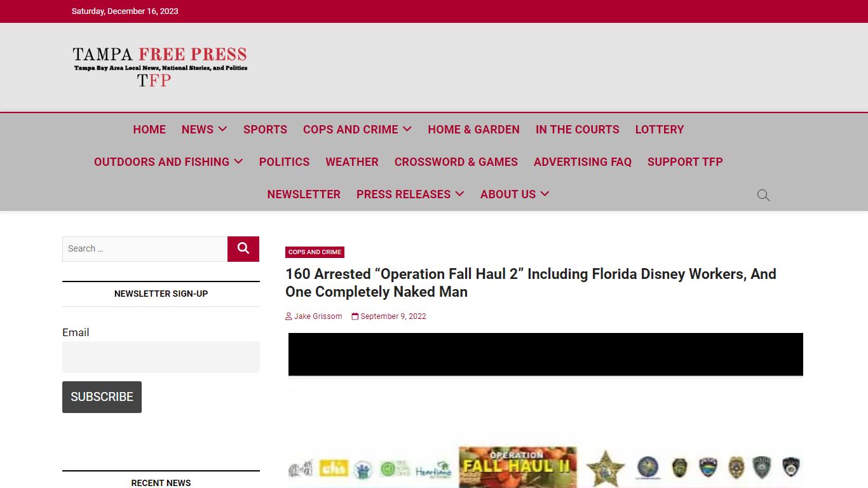Open the NEWSLETTER menu item
Image resolution: width=868 pixels, height=488 pixels.
tap(304, 194)
